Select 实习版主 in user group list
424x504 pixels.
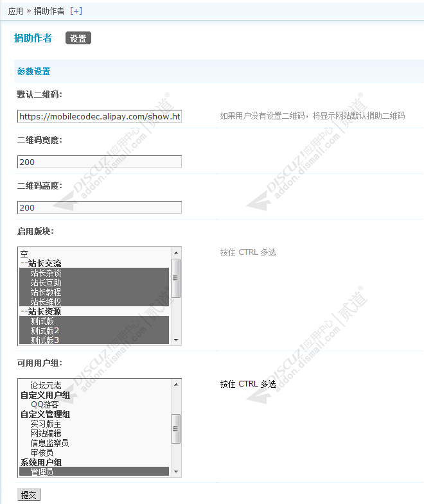[x=94, y=424]
